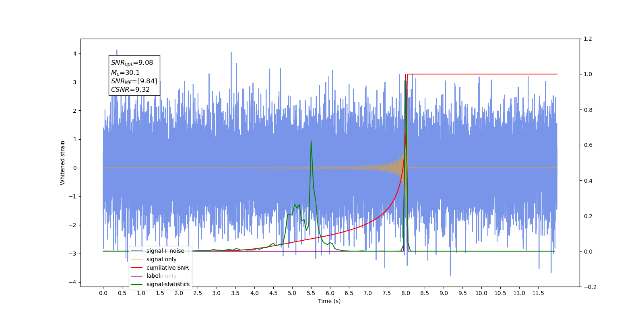Image resolution: width=644 pixels, height=322 pixels.
Task: Click the 1.2 tick on right axis
Action: point(588,39)
